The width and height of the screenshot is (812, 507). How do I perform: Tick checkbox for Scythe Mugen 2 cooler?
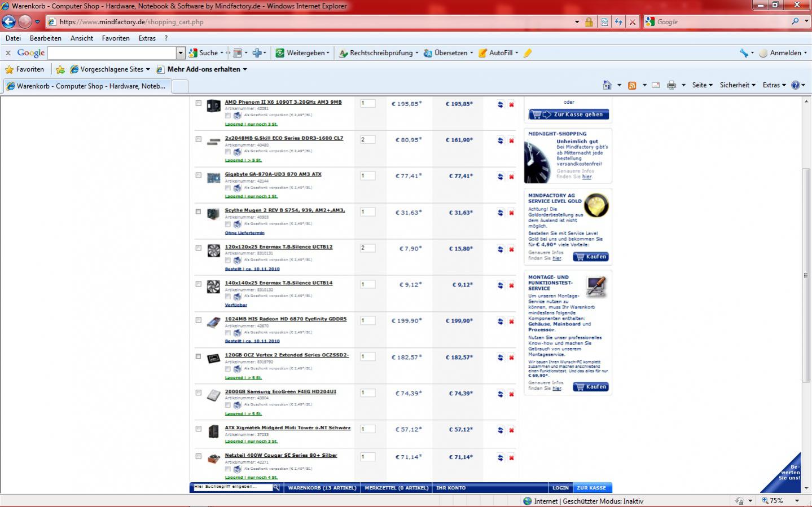click(198, 212)
